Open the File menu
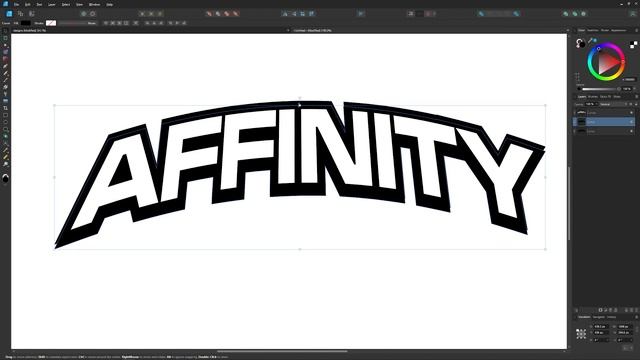 [16, 4]
